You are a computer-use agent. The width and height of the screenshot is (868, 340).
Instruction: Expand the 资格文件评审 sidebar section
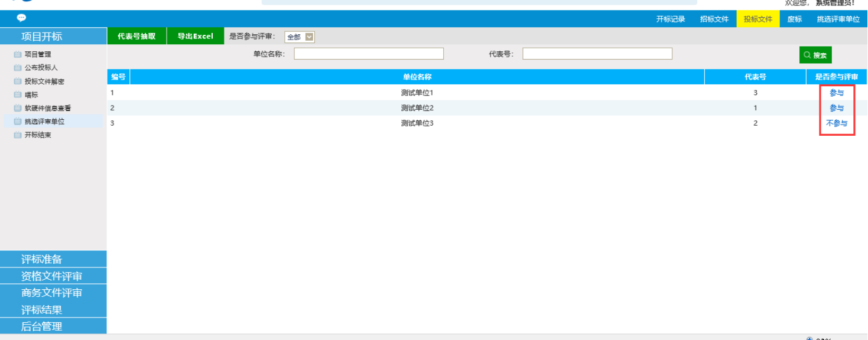point(53,276)
